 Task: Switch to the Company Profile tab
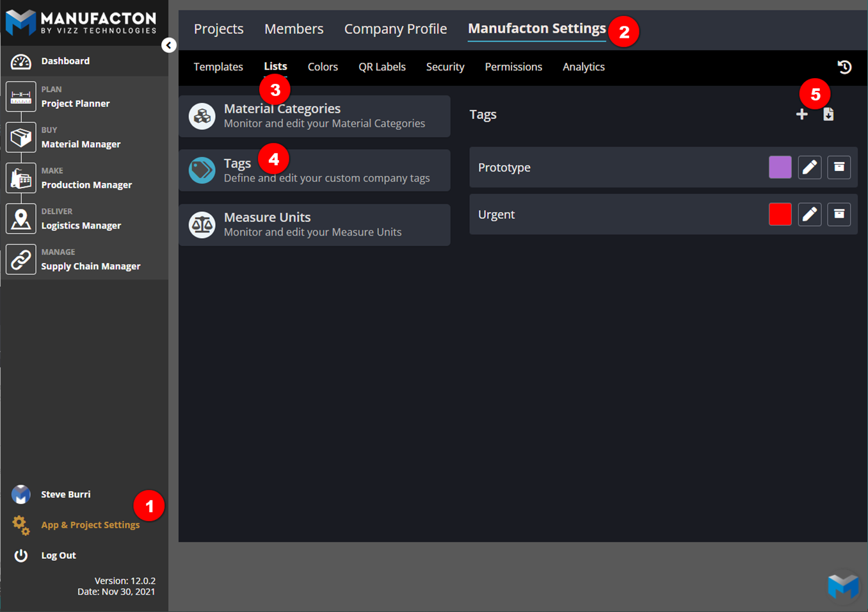coord(395,29)
